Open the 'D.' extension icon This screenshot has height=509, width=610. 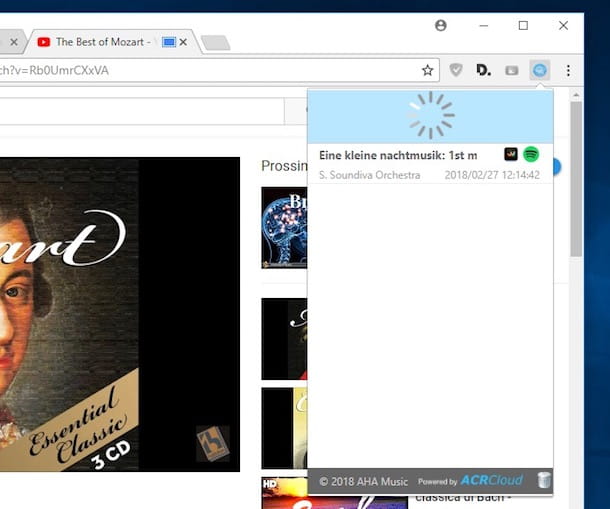pos(483,70)
